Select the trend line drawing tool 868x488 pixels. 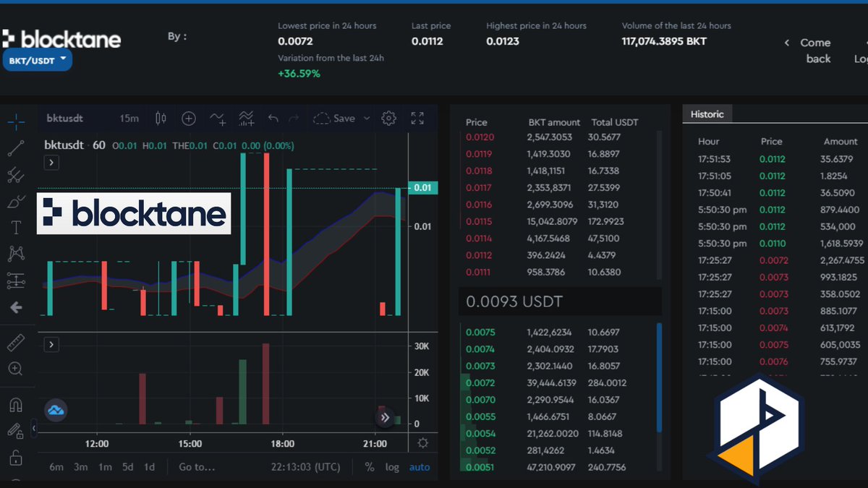pos(16,148)
